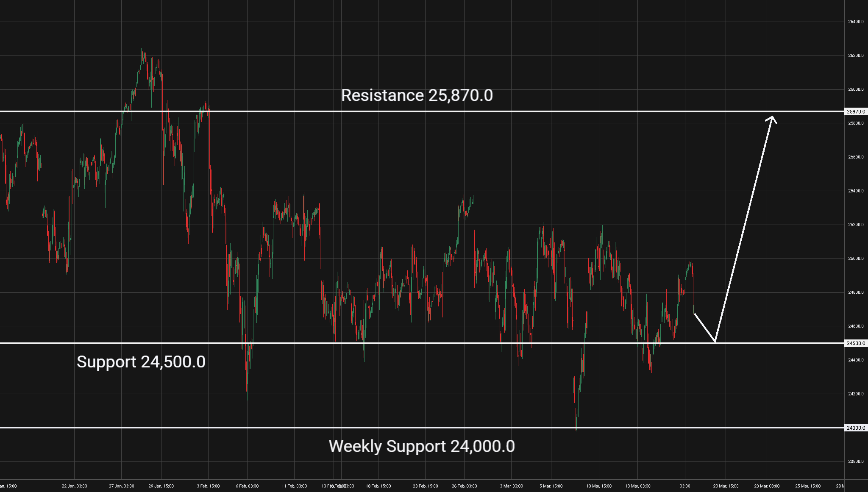Viewport: 868px width, 492px height.
Task: Click the 18 Feb, 15:00 time label
Action: 378,486
